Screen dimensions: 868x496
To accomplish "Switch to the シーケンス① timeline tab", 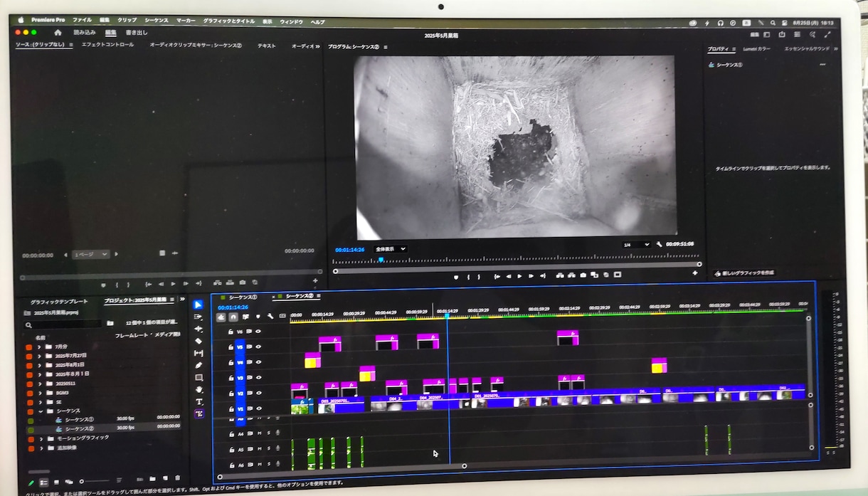I will click(243, 296).
